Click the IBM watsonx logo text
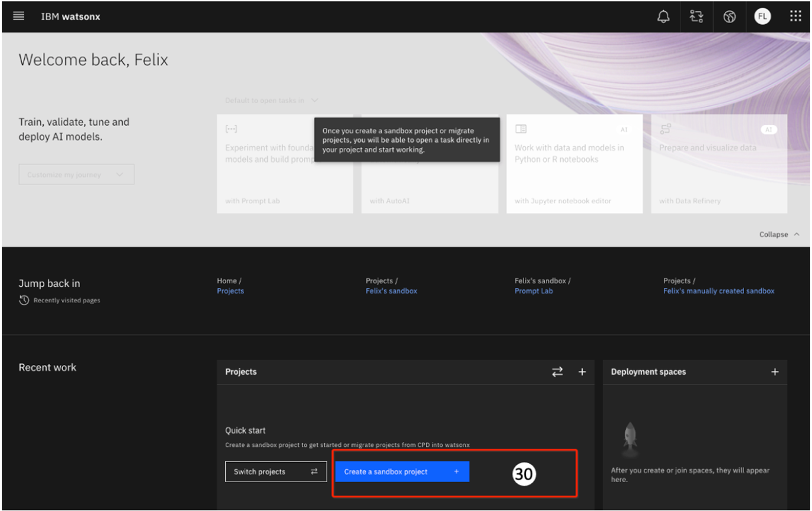 (71, 17)
